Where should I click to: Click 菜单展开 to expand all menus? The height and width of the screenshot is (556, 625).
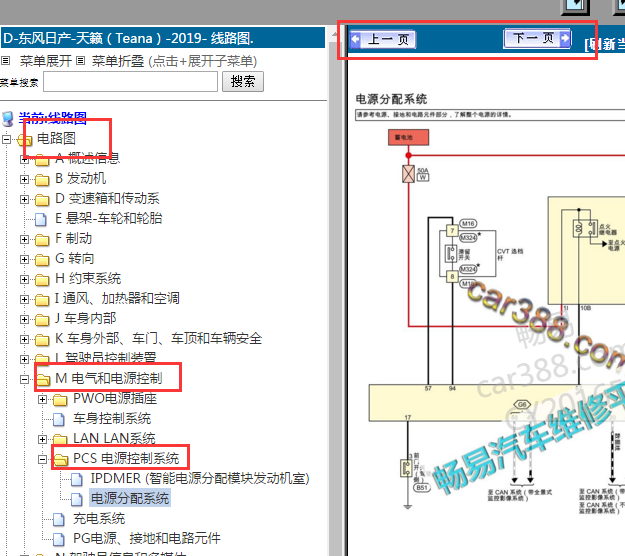click(x=46, y=61)
